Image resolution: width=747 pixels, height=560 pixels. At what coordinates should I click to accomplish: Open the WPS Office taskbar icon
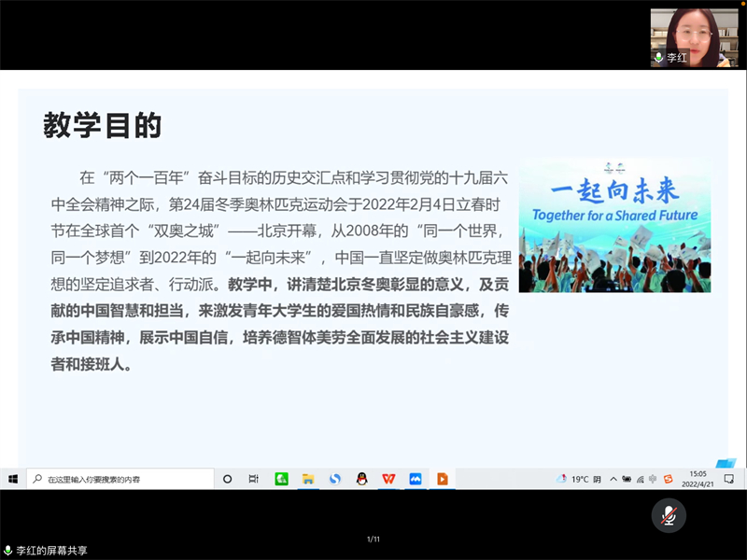pos(388,479)
